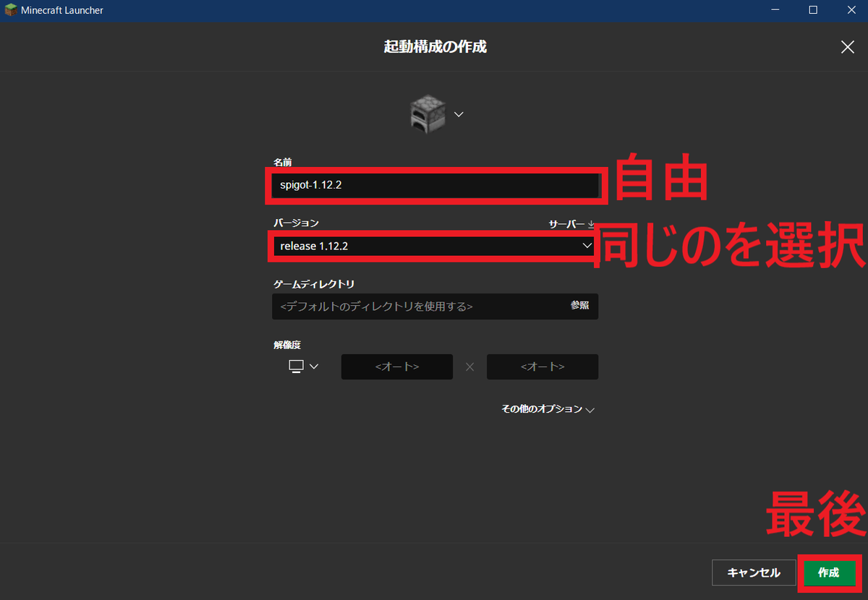This screenshot has width=868, height=600.
Task: Click the サーバー download link
Action: [571, 224]
